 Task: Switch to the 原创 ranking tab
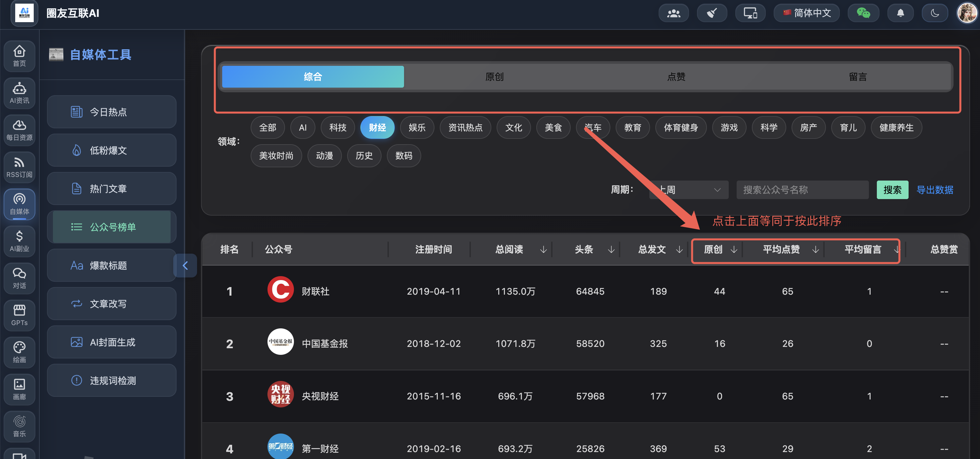495,77
